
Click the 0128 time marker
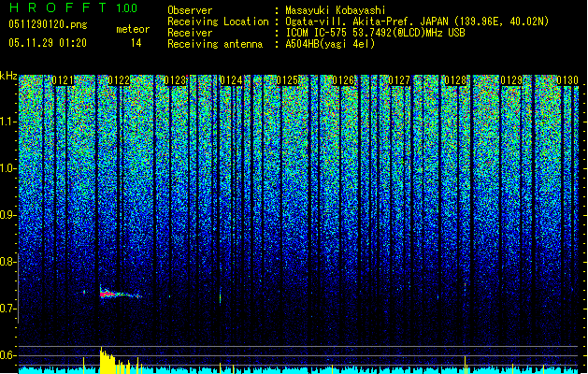[x=455, y=80]
